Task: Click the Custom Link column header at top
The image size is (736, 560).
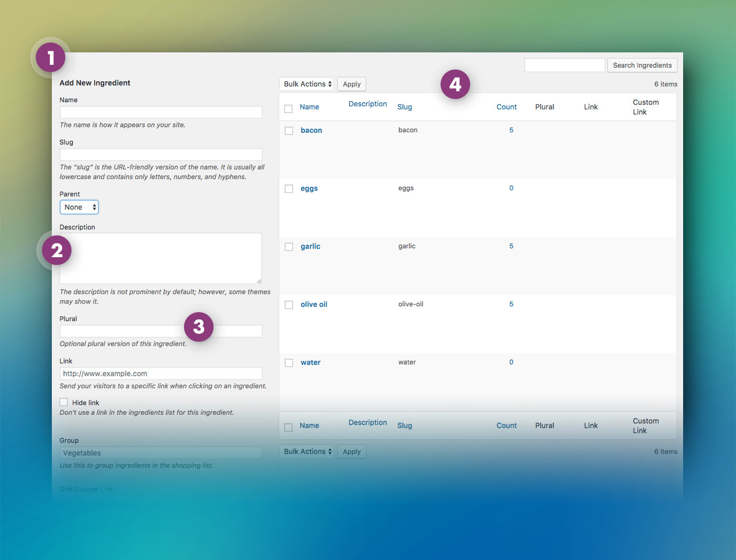Action: coord(646,107)
